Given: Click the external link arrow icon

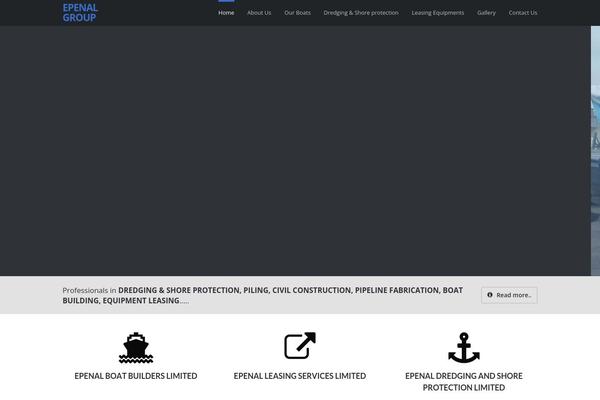Looking at the screenshot, I should point(300,346).
